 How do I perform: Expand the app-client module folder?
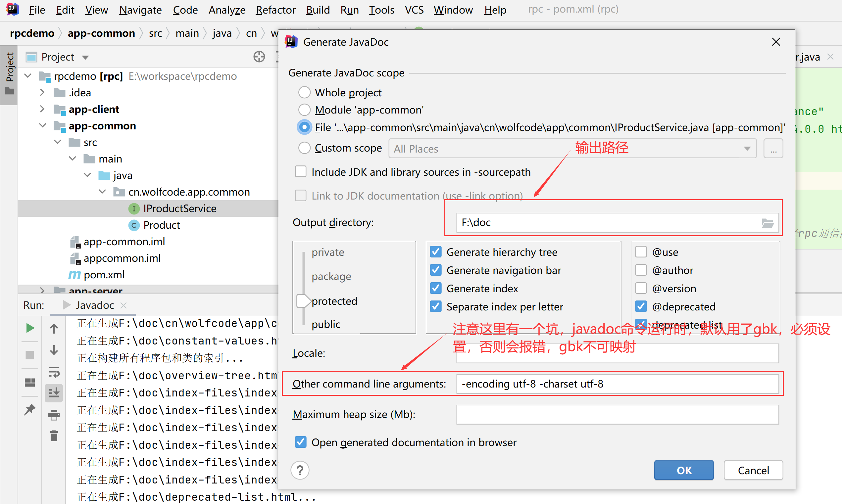click(42, 109)
